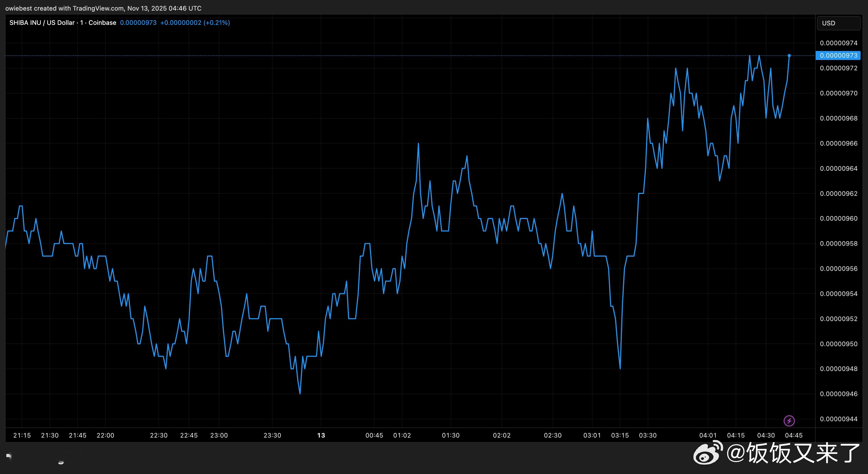Select the 21:15 time axis marker

point(22,435)
